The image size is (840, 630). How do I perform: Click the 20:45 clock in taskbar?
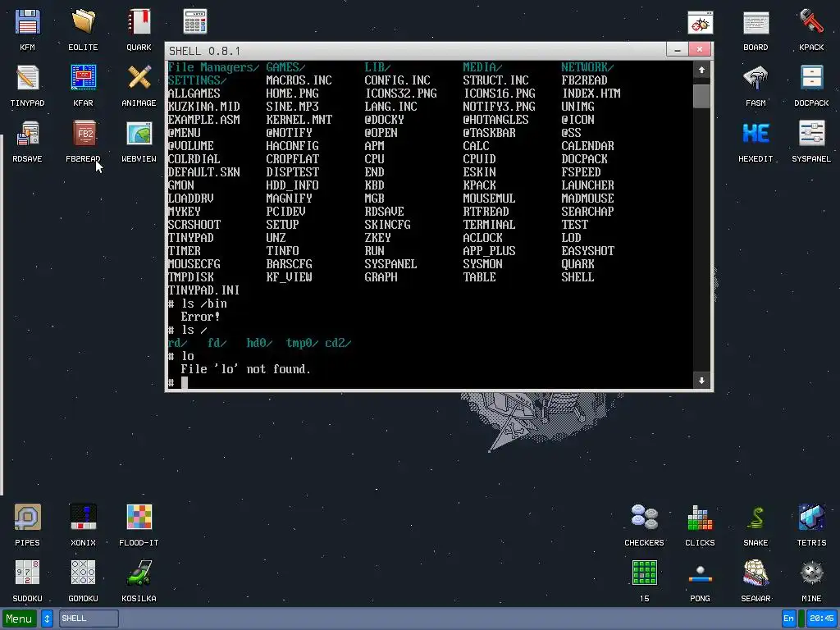pos(821,619)
